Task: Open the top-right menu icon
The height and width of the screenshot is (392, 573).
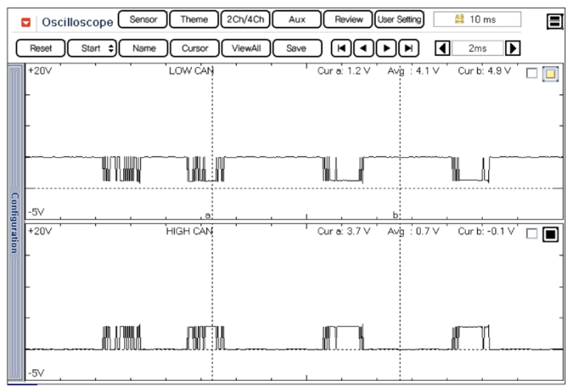Action: point(555,21)
